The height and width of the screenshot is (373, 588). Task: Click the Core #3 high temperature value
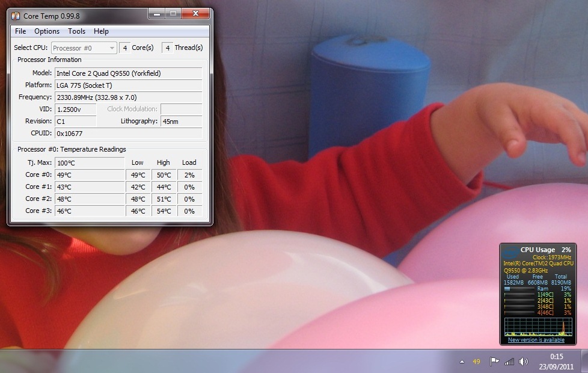164,211
